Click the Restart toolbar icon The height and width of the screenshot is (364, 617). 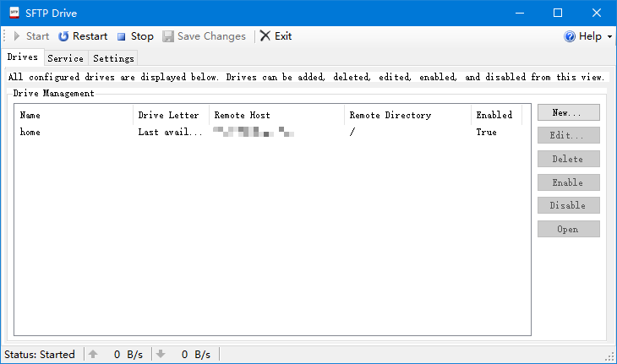(x=63, y=36)
